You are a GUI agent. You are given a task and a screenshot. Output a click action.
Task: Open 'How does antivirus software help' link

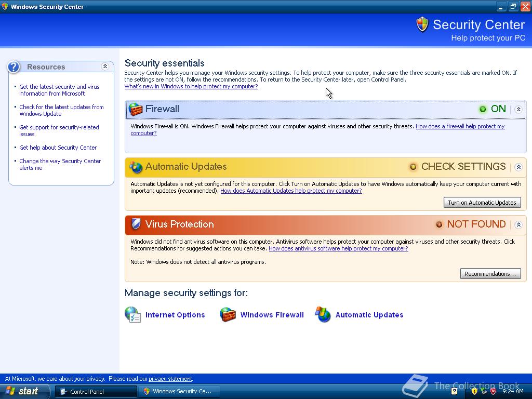[x=338, y=248]
